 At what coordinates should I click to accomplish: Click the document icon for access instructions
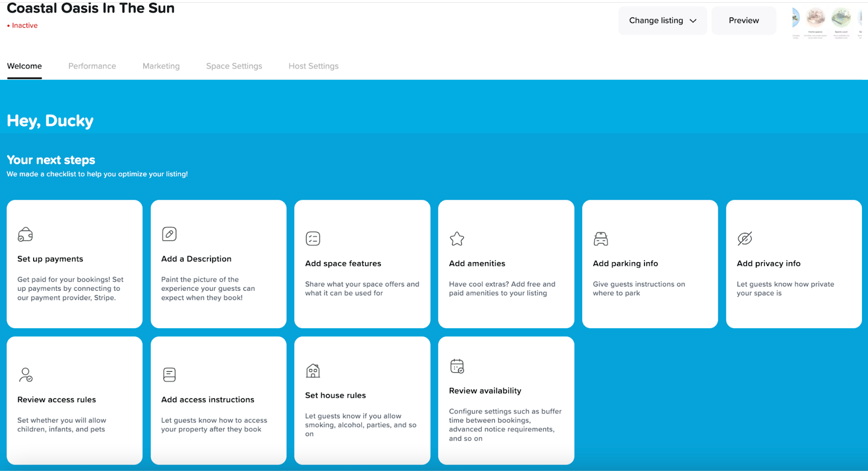[169, 374]
